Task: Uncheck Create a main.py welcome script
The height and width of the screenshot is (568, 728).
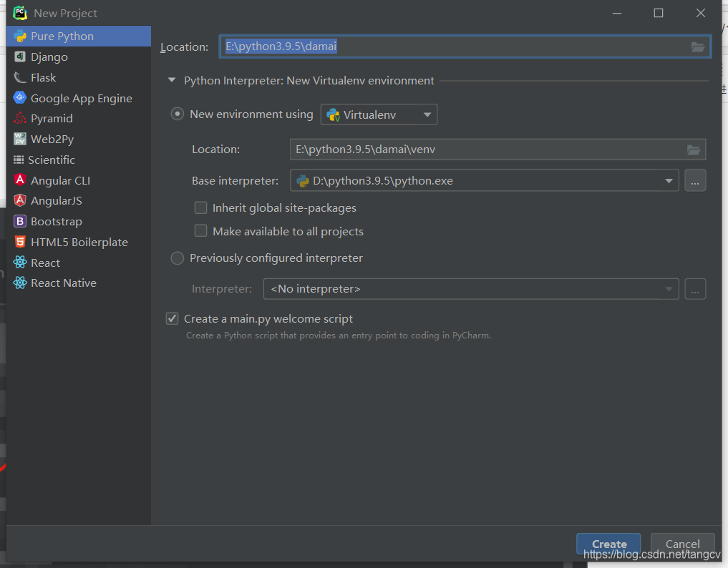Action: [173, 318]
